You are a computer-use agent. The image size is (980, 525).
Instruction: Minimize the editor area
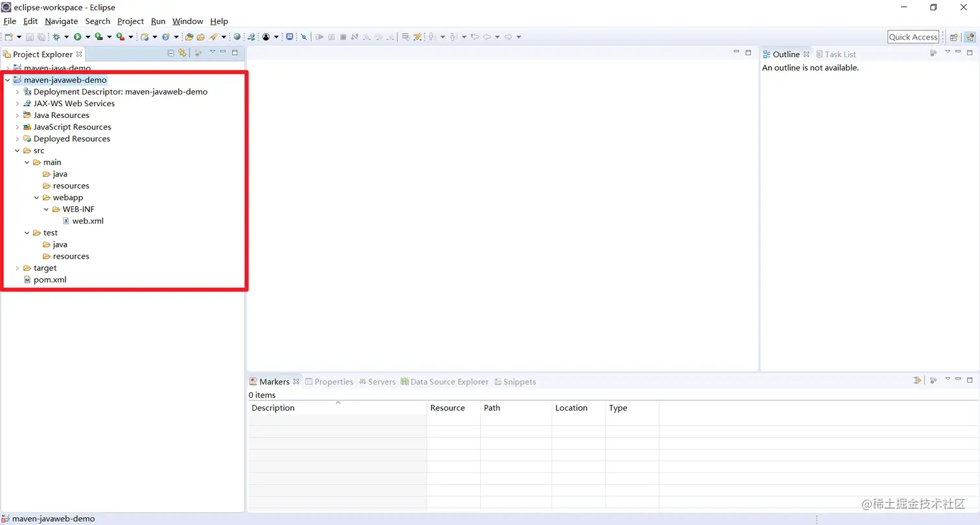click(736, 52)
